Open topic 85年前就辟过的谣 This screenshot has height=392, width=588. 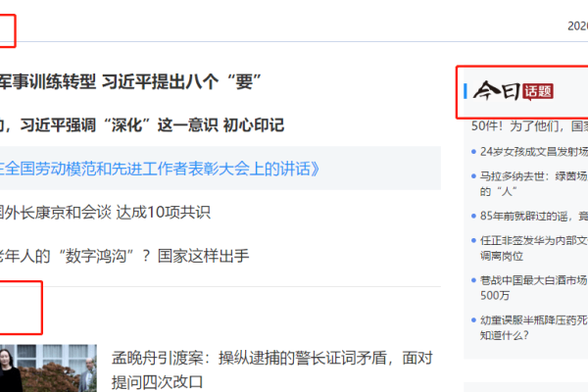click(x=534, y=216)
